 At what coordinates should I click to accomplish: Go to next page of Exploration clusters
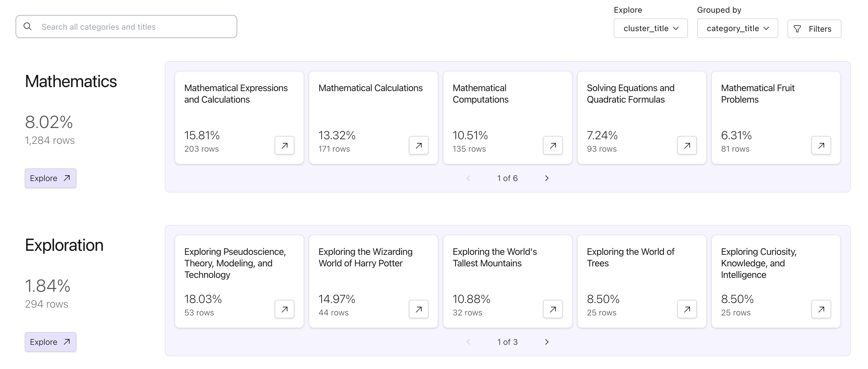(547, 342)
